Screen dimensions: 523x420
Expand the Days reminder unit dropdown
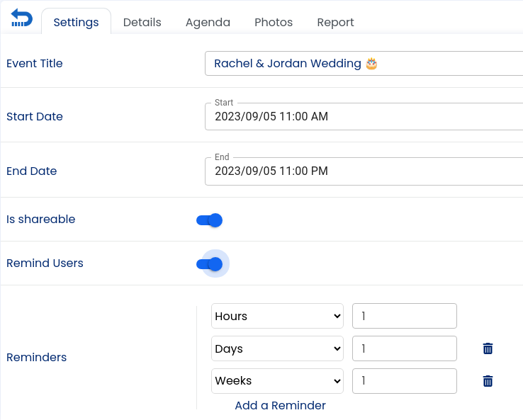click(x=277, y=348)
